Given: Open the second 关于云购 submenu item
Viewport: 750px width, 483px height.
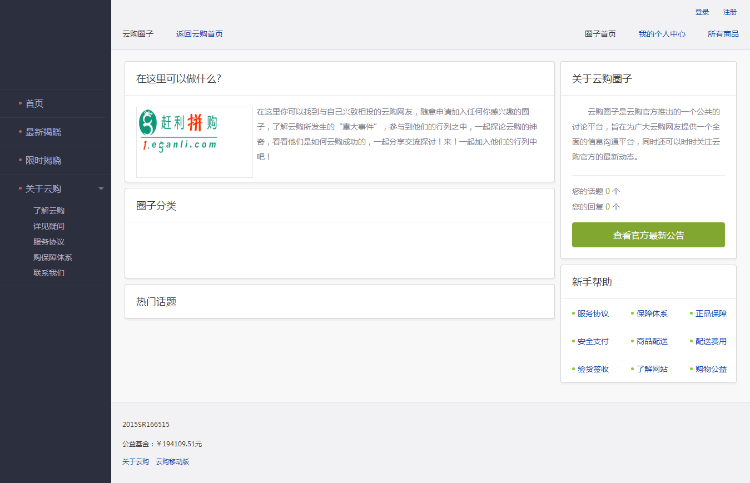Looking at the screenshot, I should (49, 226).
